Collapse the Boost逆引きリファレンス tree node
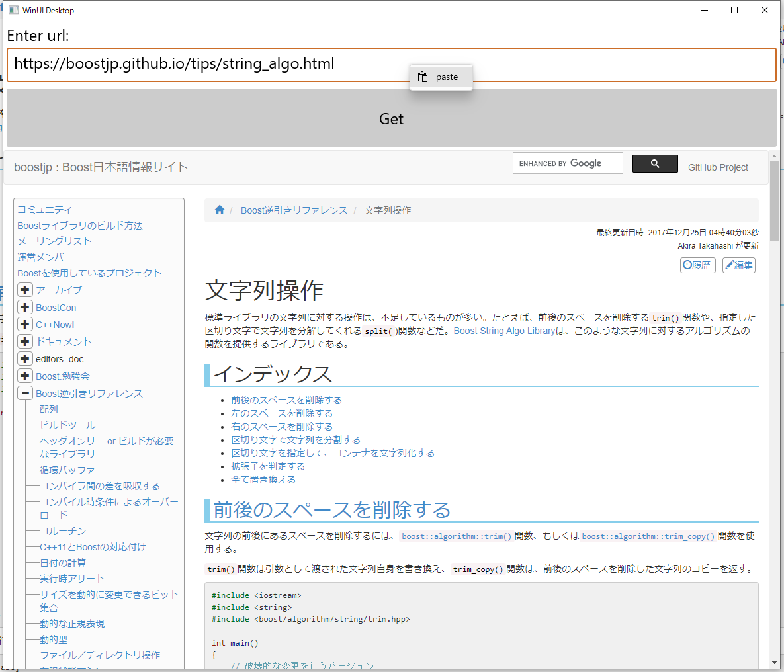This screenshot has height=672, width=784. 25,393
